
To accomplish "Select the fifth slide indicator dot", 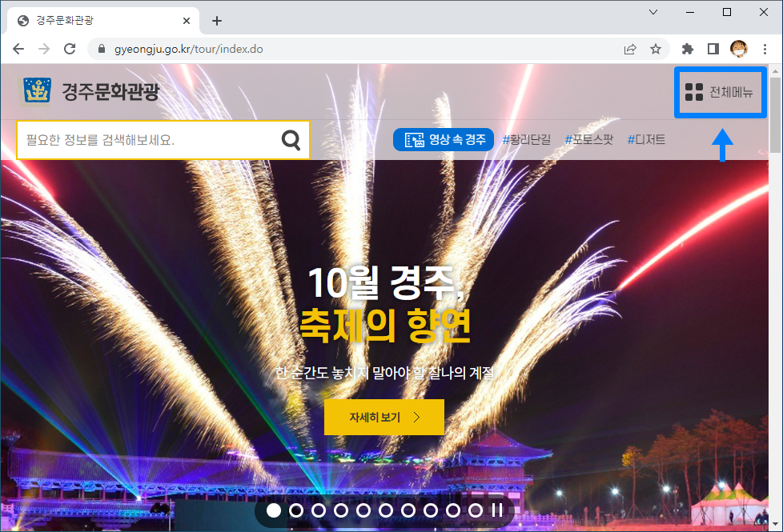I will tap(363, 510).
